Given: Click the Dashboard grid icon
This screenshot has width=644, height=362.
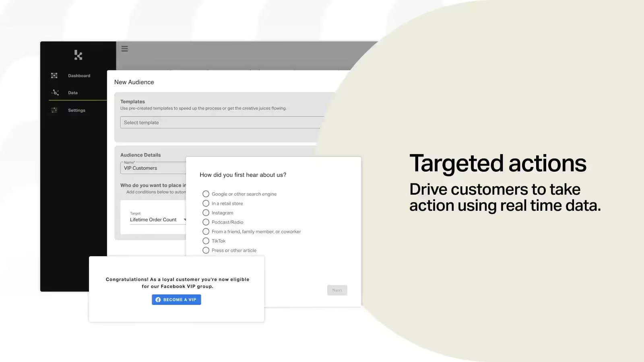Looking at the screenshot, I should [x=54, y=76].
